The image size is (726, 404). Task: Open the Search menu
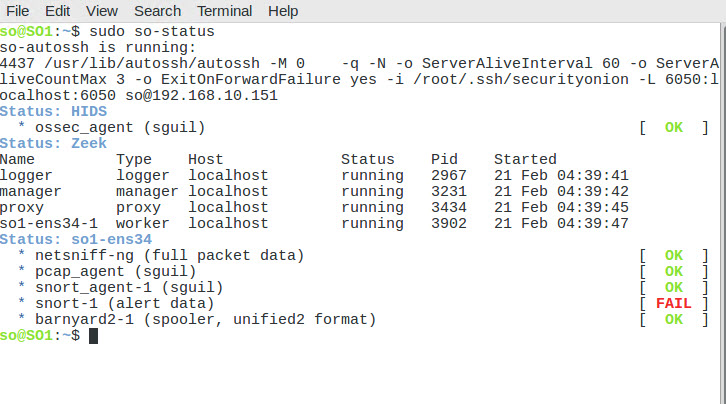click(157, 11)
